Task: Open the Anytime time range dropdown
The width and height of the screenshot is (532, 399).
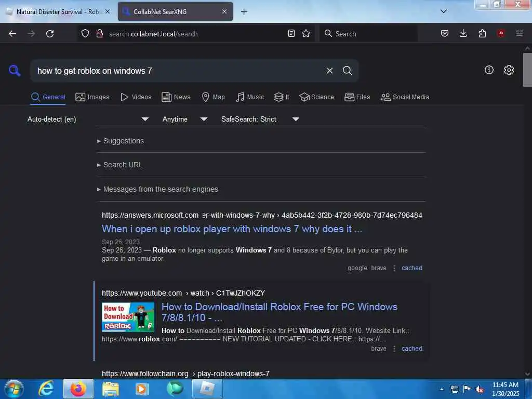Action: click(x=185, y=119)
